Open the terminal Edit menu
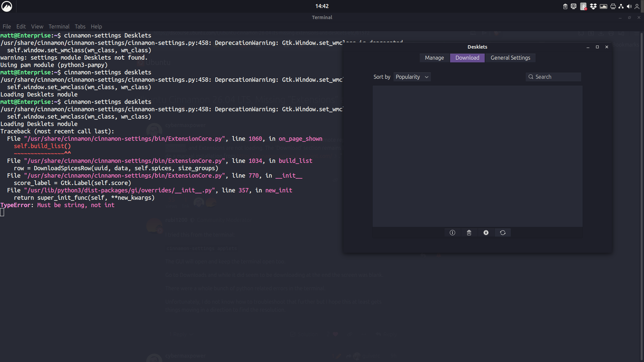The width and height of the screenshot is (644, 362). click(x=21, y=26)
